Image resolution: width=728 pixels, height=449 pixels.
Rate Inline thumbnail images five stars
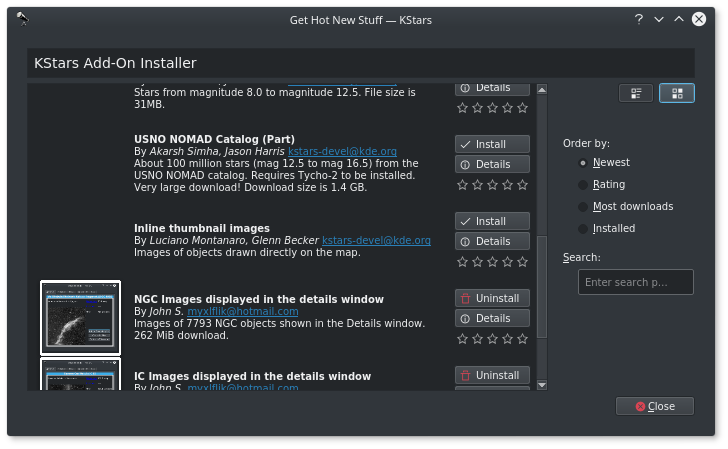522,262
